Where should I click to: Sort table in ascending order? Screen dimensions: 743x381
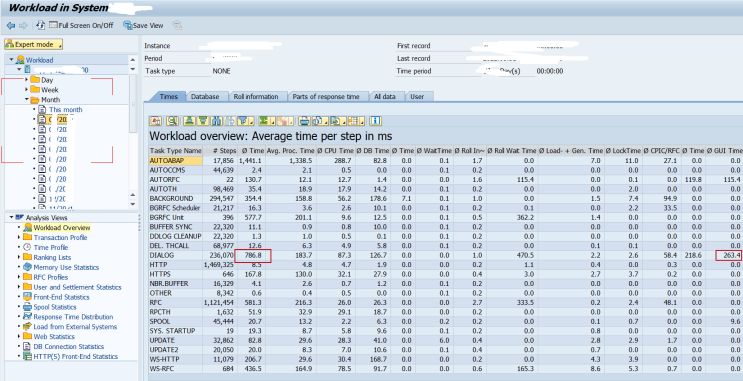pos(190,121)
